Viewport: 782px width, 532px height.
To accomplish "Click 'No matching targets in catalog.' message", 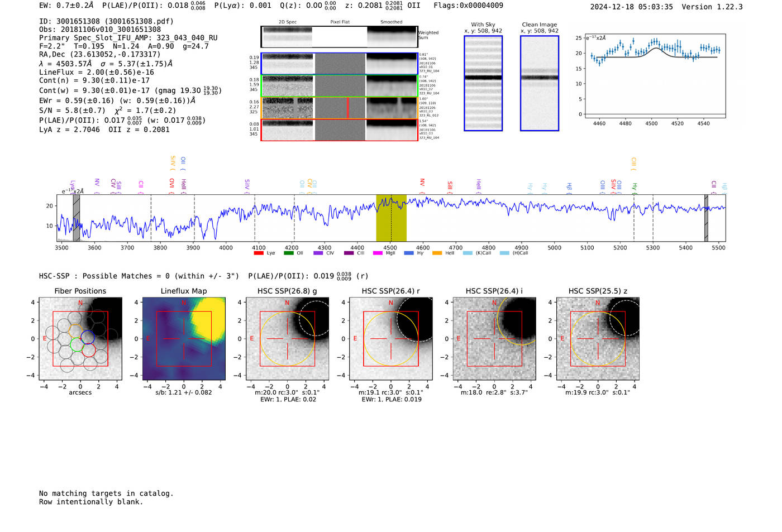I will click(106, 493).
